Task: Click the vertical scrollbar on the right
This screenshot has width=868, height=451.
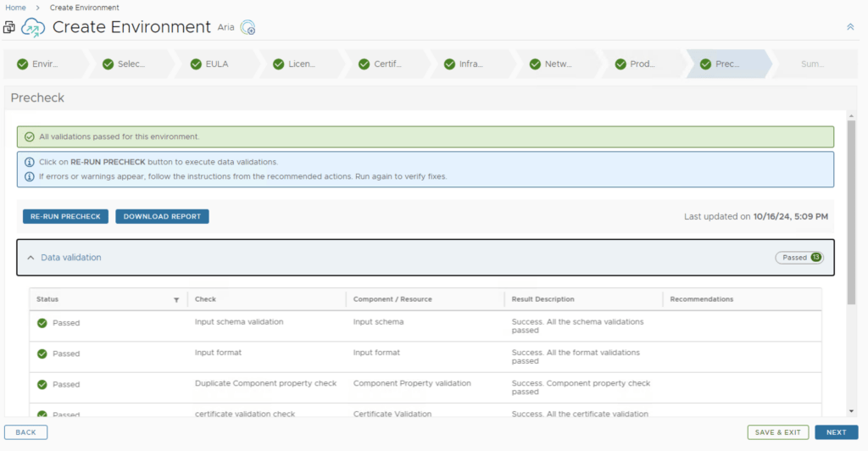Action: click(x=851, y=212)
